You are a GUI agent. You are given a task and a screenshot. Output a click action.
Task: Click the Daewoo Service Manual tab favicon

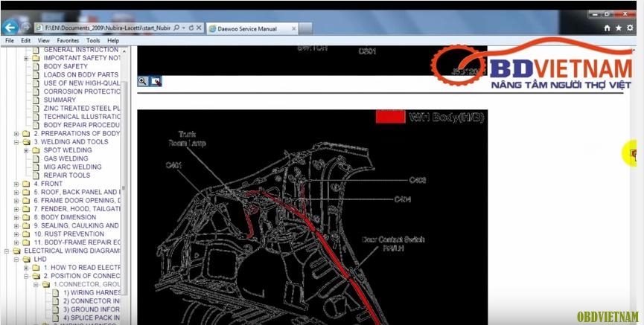point(212,29)
